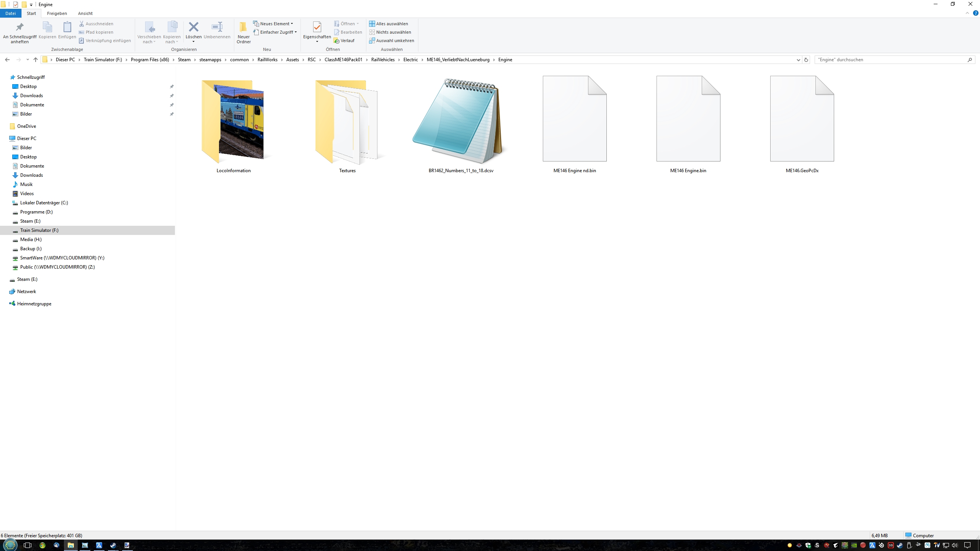980x551 pixels.
Task: Go up one folder level arrow
Action: click(36, 60)
